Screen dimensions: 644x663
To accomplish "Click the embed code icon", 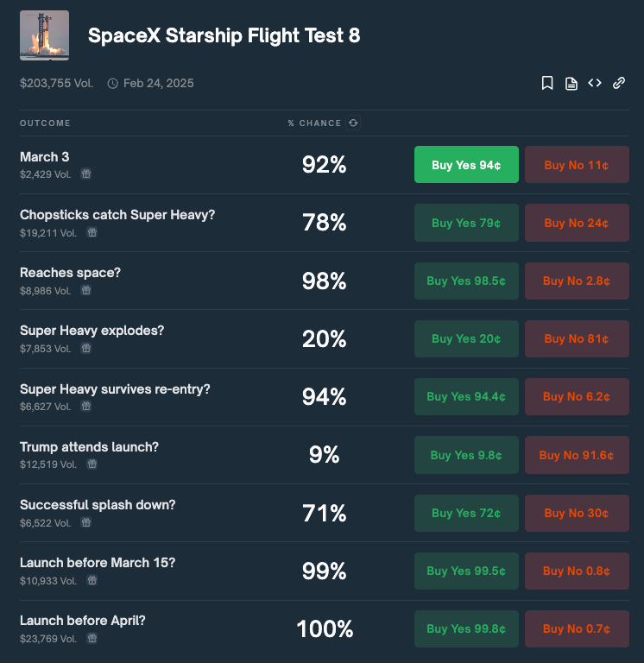I will point(595,83).
